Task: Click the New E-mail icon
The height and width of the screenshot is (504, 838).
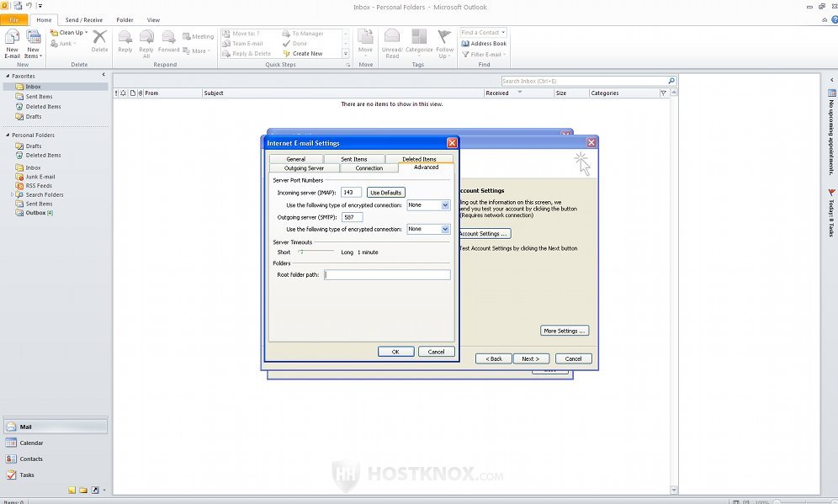Action: tap(12, 37)
